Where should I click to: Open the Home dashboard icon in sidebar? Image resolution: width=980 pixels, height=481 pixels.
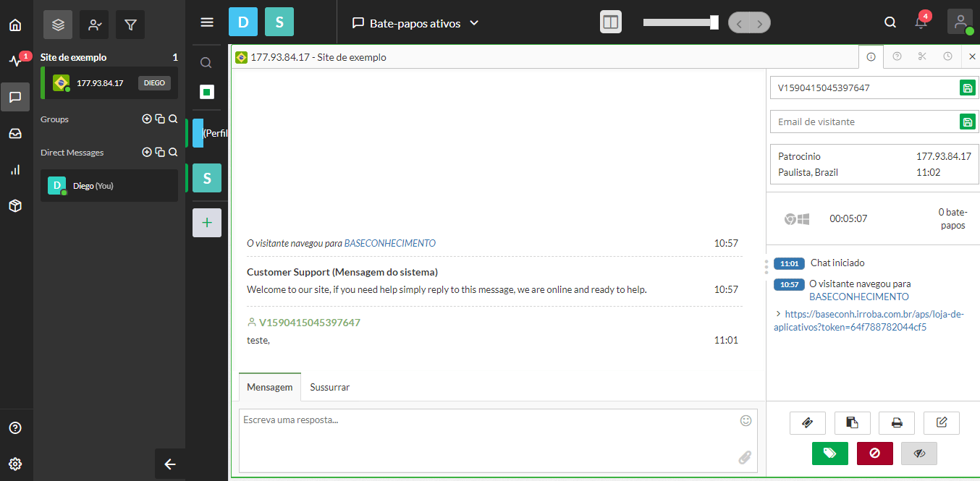[15, 25]
